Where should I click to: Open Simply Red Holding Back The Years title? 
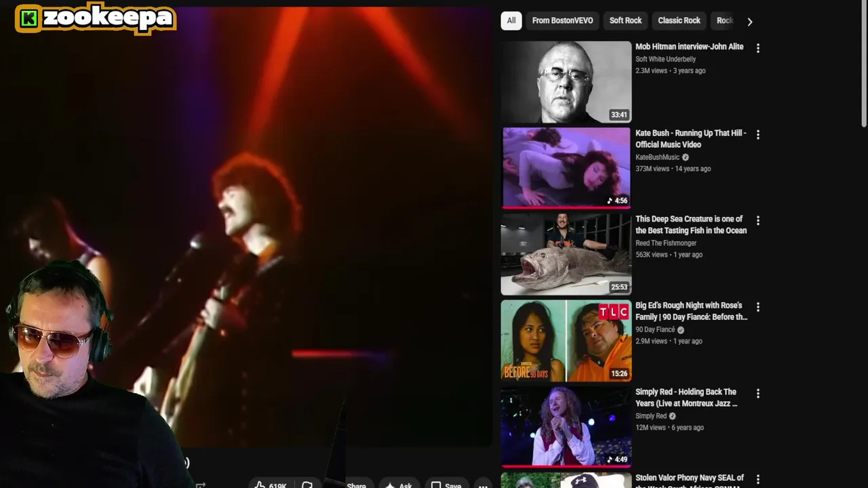686,397
